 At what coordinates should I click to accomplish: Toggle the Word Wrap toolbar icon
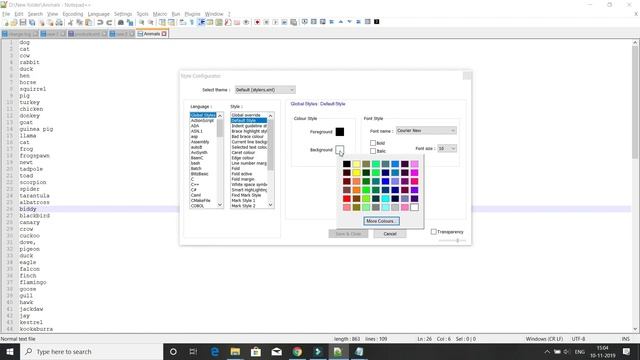pos(183,22)
